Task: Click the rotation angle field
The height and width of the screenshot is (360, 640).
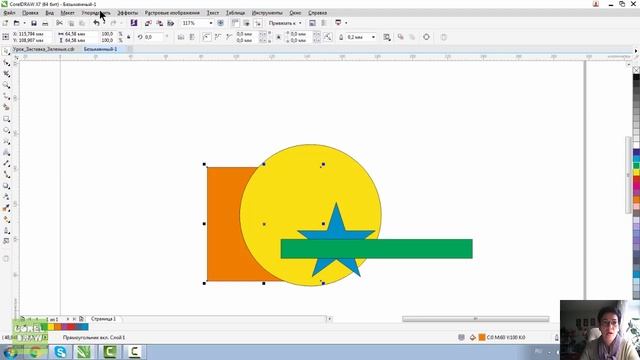Action: tap(153, 37)
